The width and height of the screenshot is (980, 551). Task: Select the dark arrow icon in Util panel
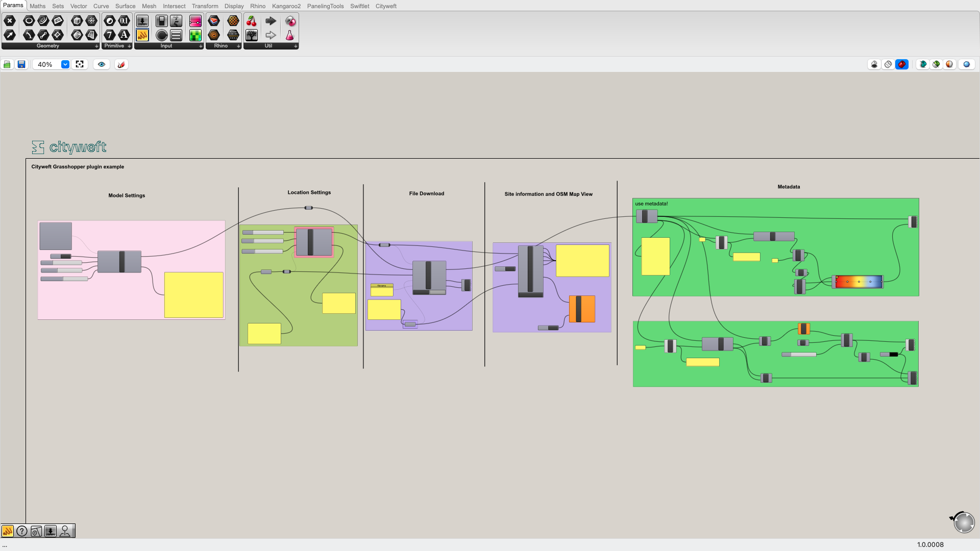tap(271, 21)
